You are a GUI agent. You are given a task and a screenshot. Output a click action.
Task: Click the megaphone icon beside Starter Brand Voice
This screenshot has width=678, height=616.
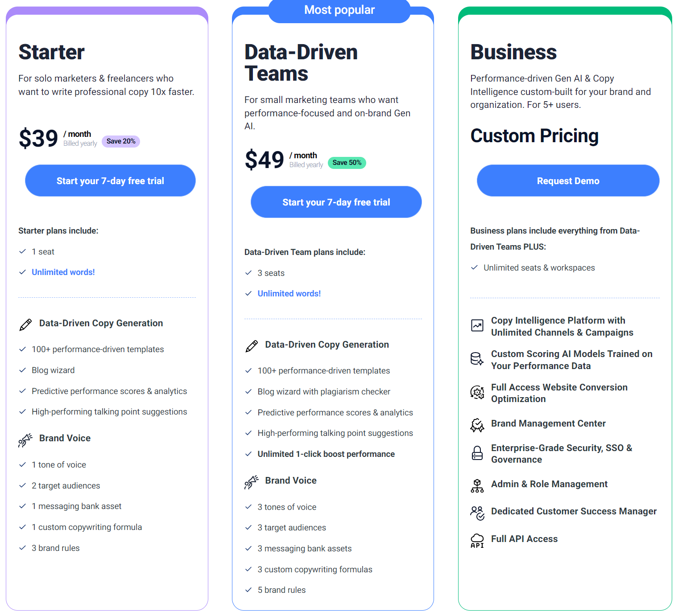(x=25, y=440)
